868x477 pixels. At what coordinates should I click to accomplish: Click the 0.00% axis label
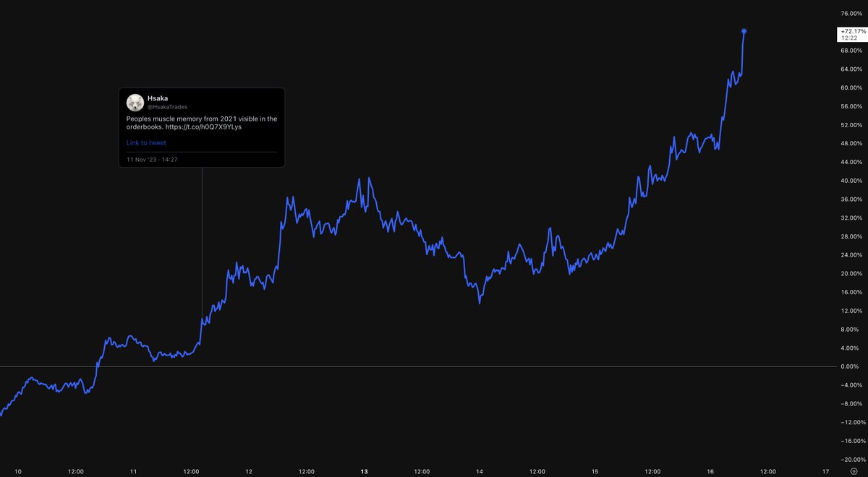click(x=849, y=366)
